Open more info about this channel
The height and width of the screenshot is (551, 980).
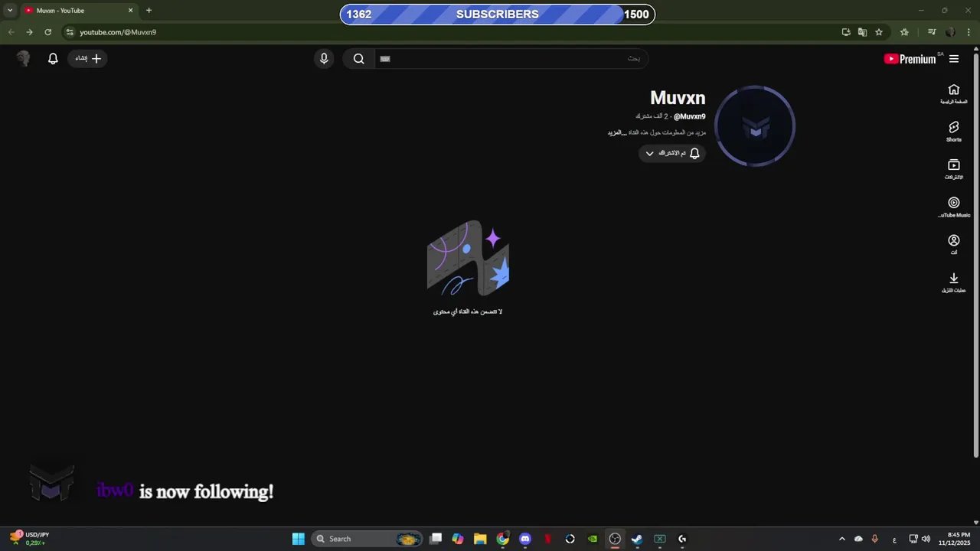[x=656, y=132]
